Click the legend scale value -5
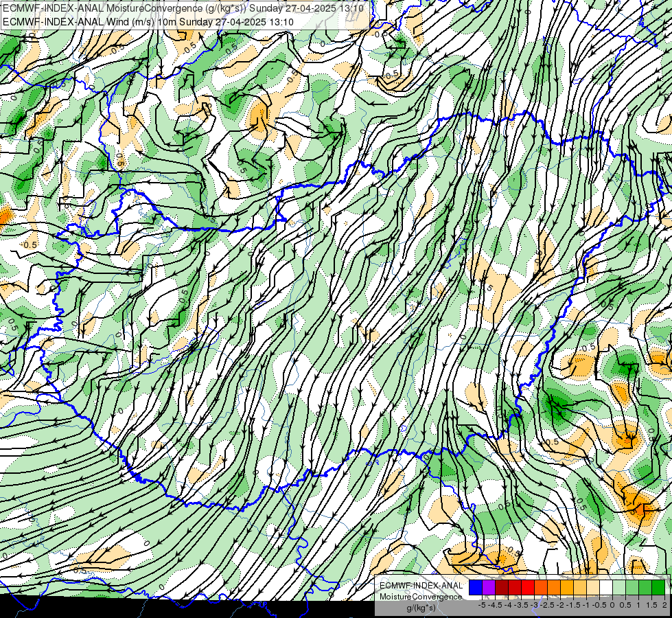672x618 pixels. click(x=482, y=605)
